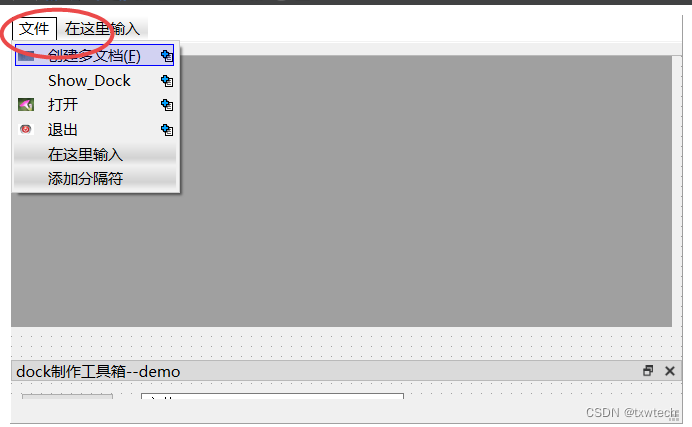Click the red 退出 action icon
692x427 pixels.
pyautogui.click(x=26, y=129)
